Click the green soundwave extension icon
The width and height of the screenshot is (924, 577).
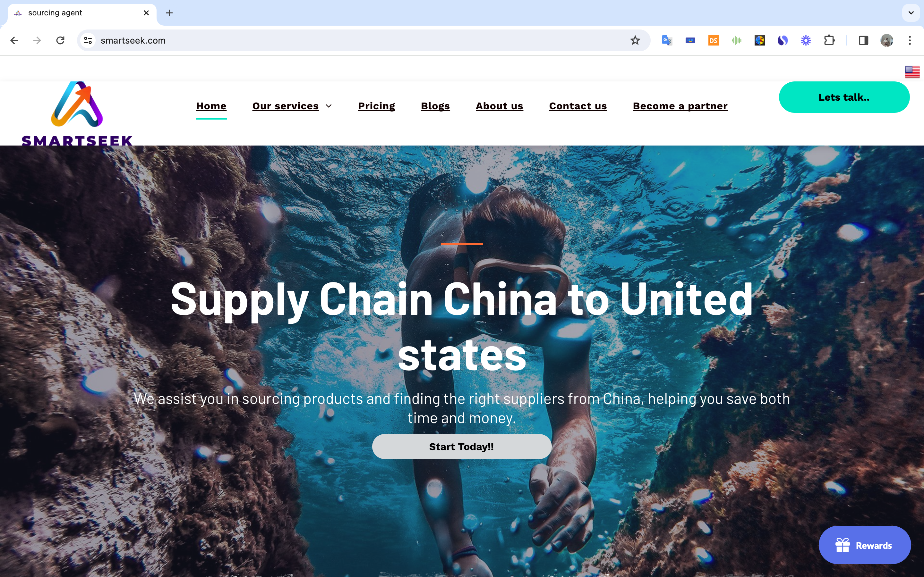coord(737,40)
